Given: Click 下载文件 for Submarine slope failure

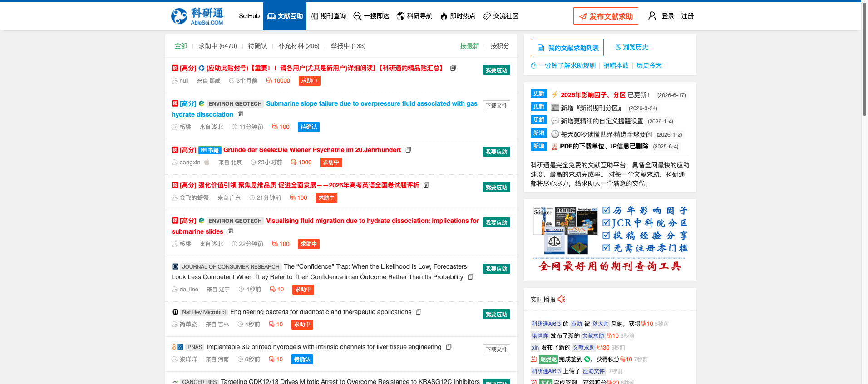Looking at the screenshot, I should (x=496, y=105).
